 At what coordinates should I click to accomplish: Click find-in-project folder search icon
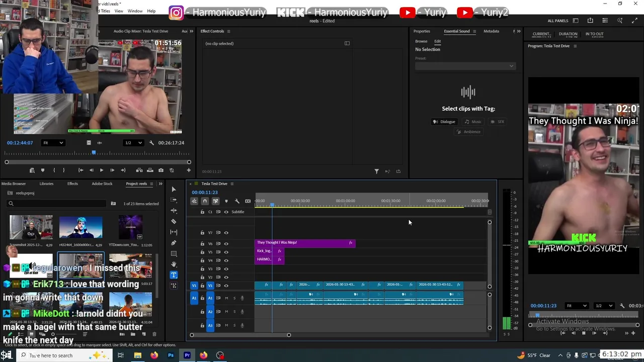113,204
